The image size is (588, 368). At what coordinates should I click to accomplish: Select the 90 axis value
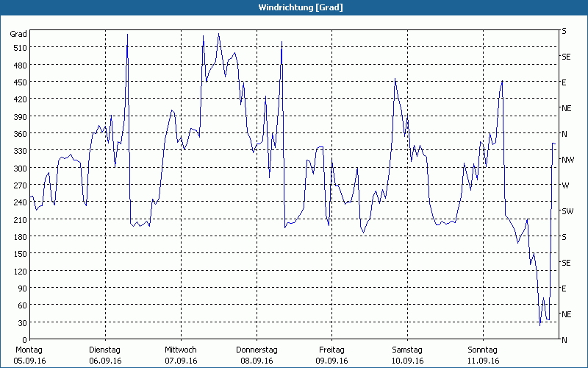[22, 288]
